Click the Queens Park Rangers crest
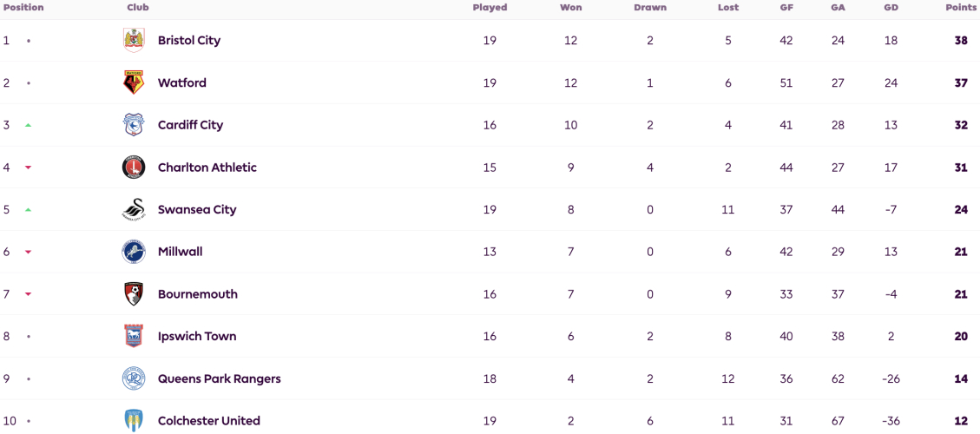 [133, 378]
